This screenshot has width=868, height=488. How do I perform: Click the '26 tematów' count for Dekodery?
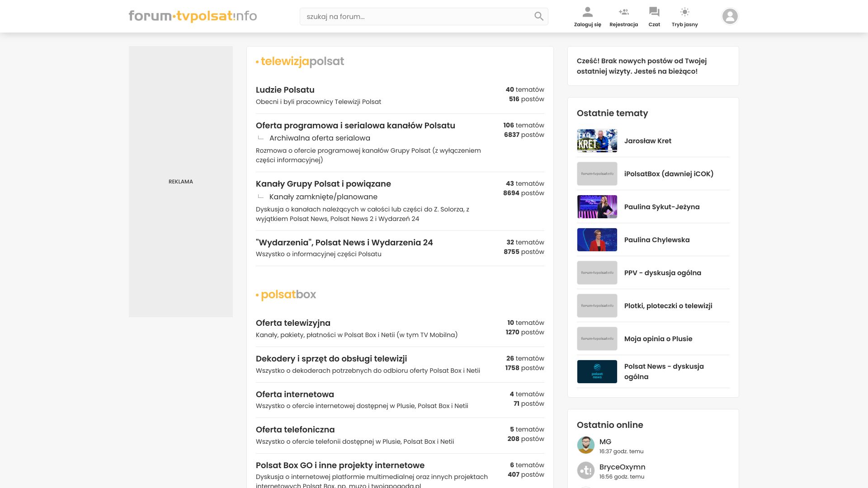tap(525, 359)
